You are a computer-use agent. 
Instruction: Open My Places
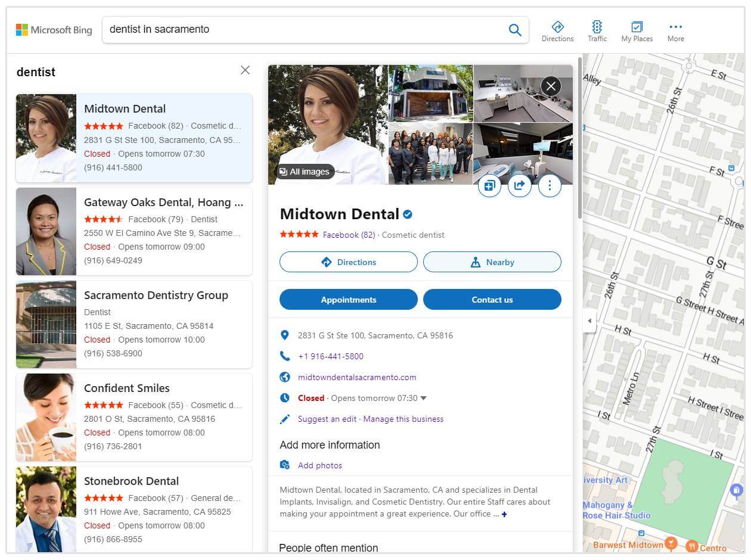[637, 31]
